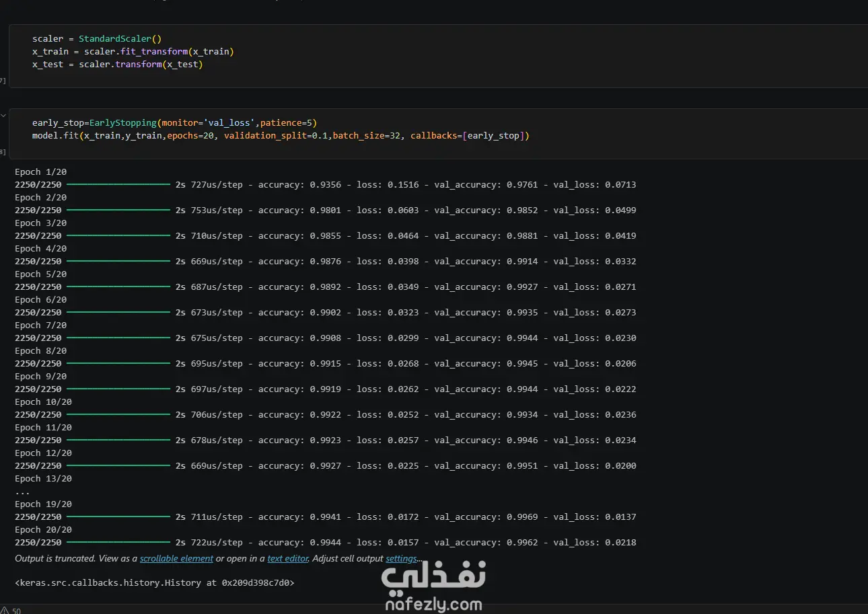Open the truncated output in 'text editor'

[288, 558]
